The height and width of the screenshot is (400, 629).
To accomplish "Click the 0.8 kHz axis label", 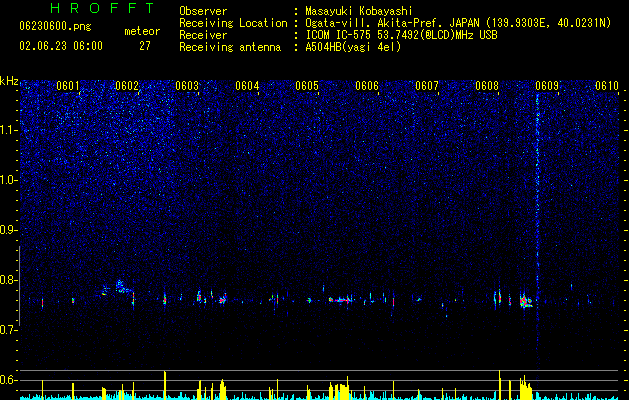I will coord(9,280).
